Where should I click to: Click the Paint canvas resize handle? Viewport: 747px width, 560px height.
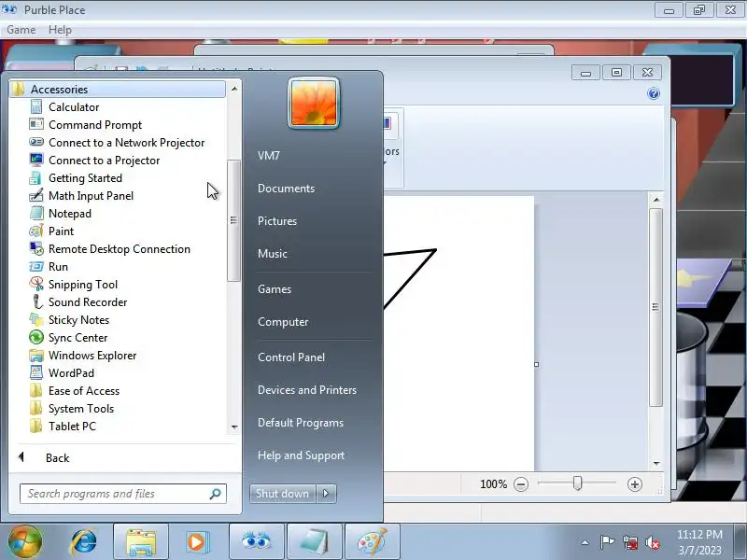536,364
